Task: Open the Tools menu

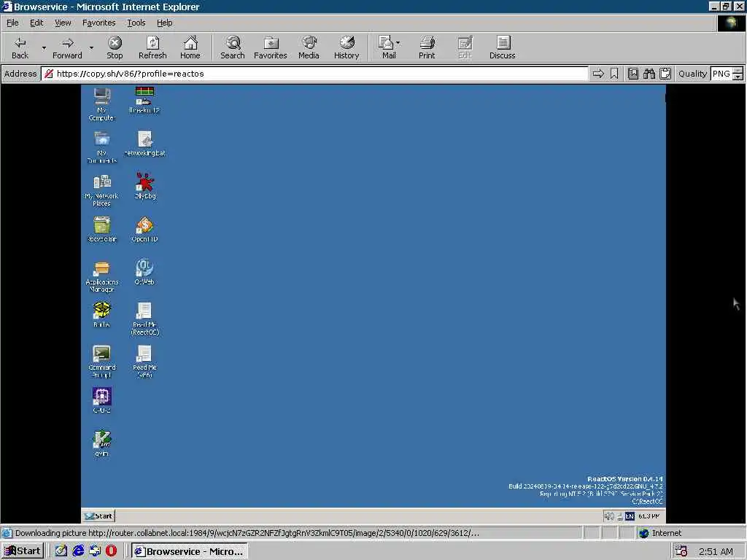Action: pos(136,23)
